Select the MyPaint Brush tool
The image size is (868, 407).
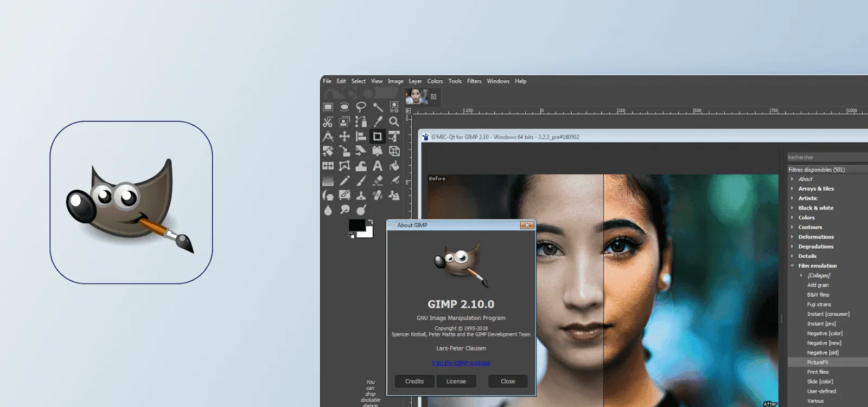pos(344,195)
